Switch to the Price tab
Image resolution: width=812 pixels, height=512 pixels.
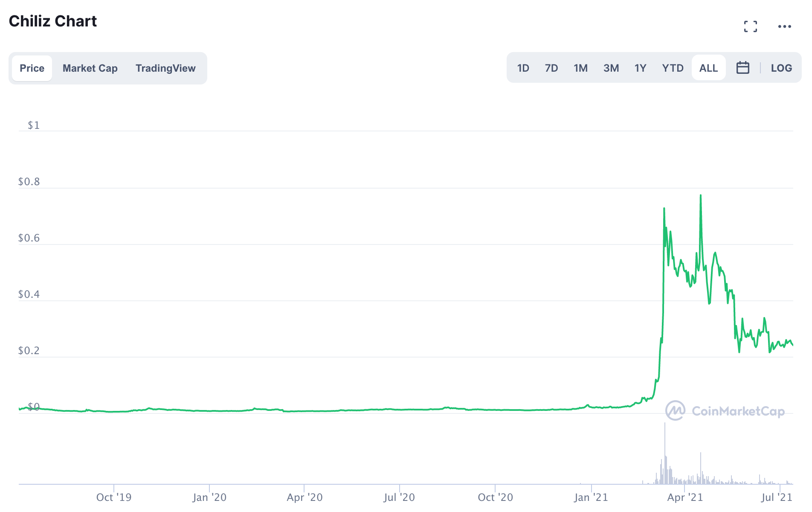pyautogui.click(x=32, y=68)
